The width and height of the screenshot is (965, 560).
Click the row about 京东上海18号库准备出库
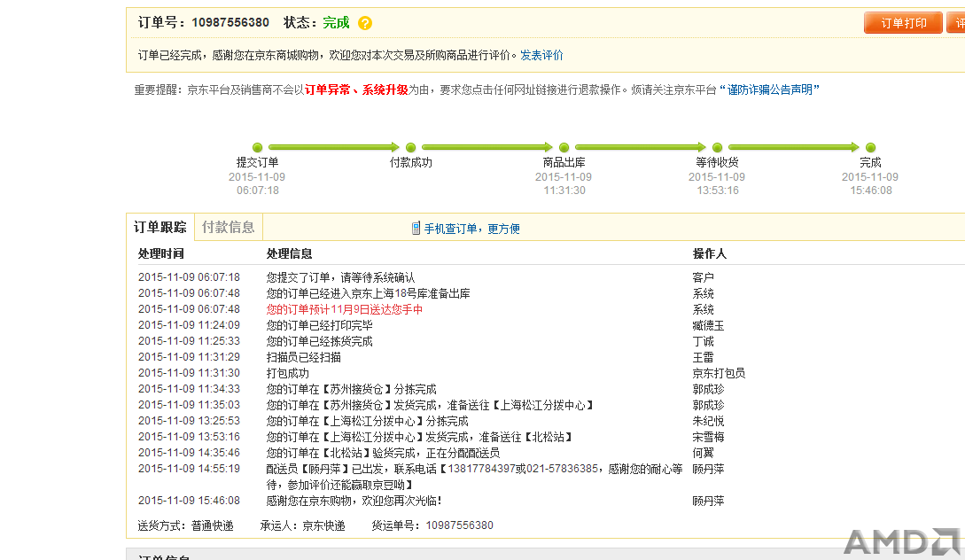[368, 293]
